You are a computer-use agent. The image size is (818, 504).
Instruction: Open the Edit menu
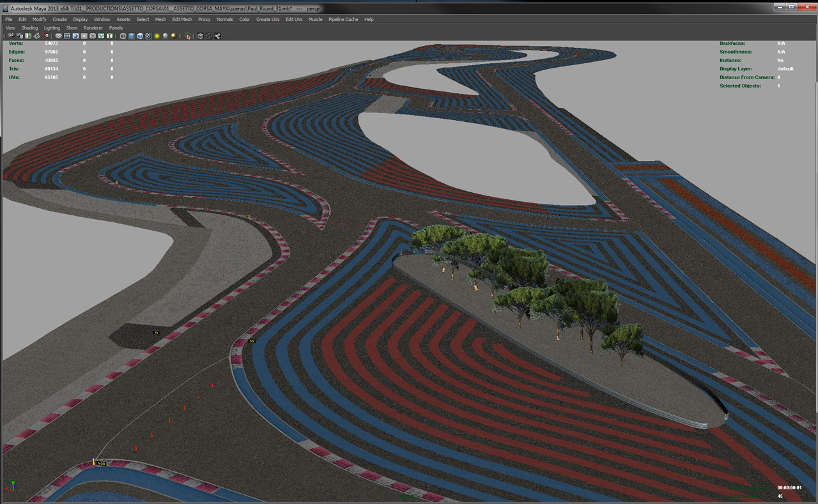pos(22,20)
